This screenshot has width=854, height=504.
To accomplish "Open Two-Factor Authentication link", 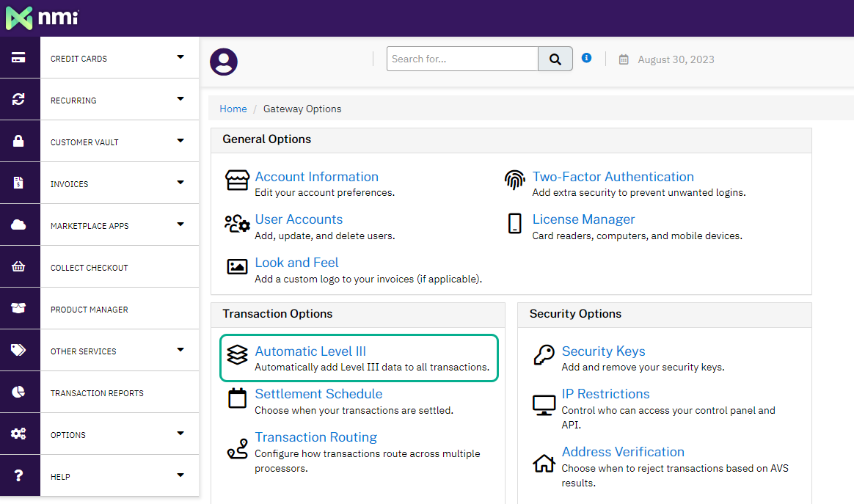I will (x=613, y=177).
